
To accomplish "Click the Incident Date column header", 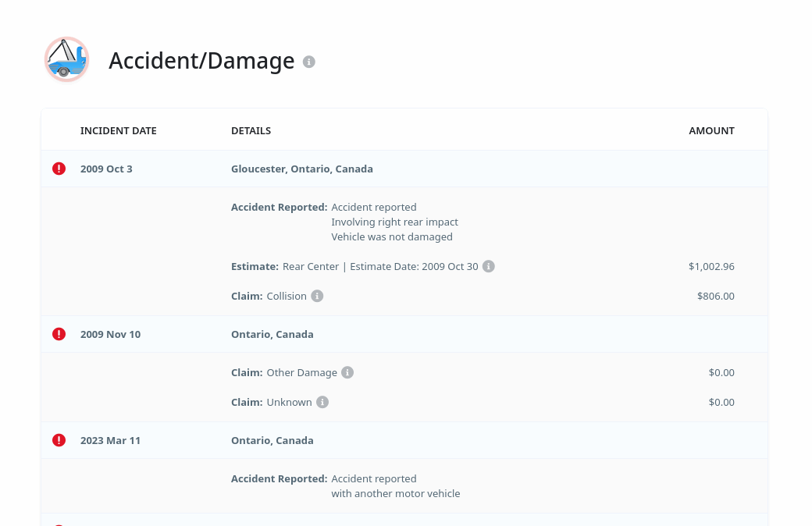I will pyautogui.click(x=119, y=130).
